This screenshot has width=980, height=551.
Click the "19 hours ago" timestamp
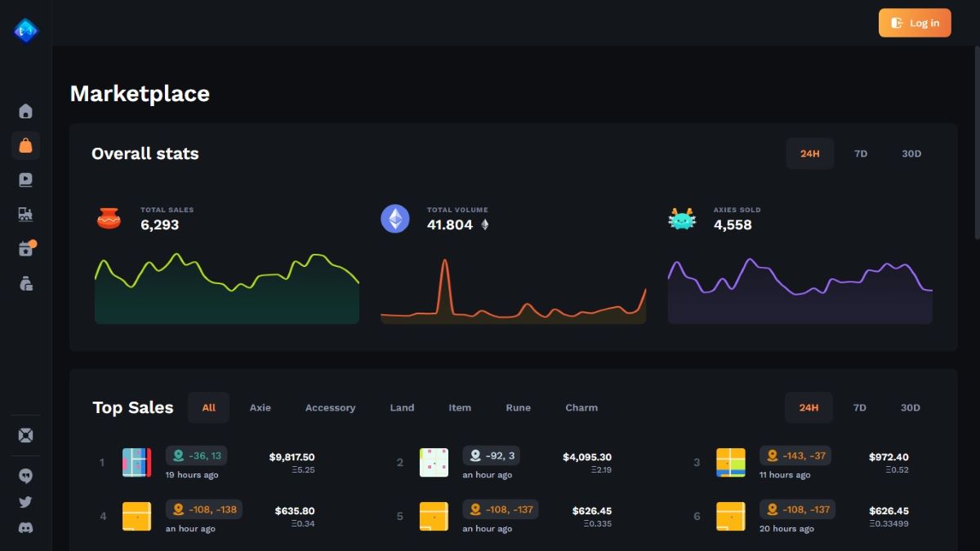[192, 475]
